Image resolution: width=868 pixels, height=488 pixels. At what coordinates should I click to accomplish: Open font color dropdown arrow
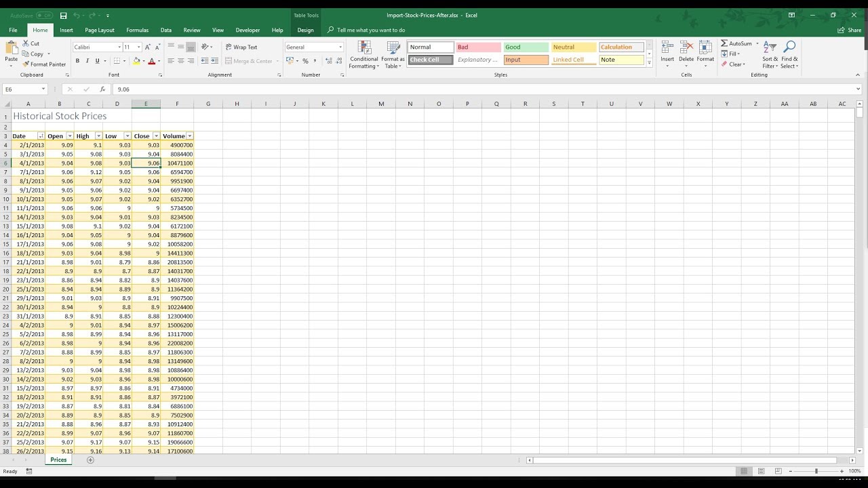click(158, 61)
